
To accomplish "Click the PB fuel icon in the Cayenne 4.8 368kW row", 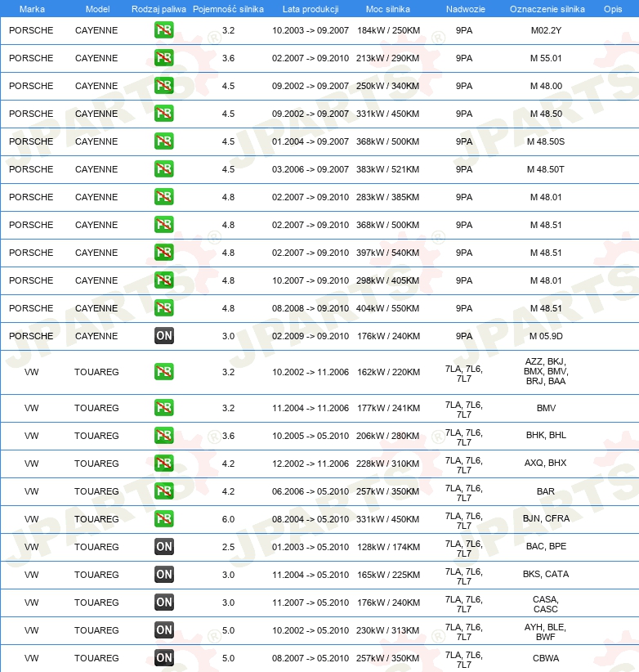I will pos(164,225).
